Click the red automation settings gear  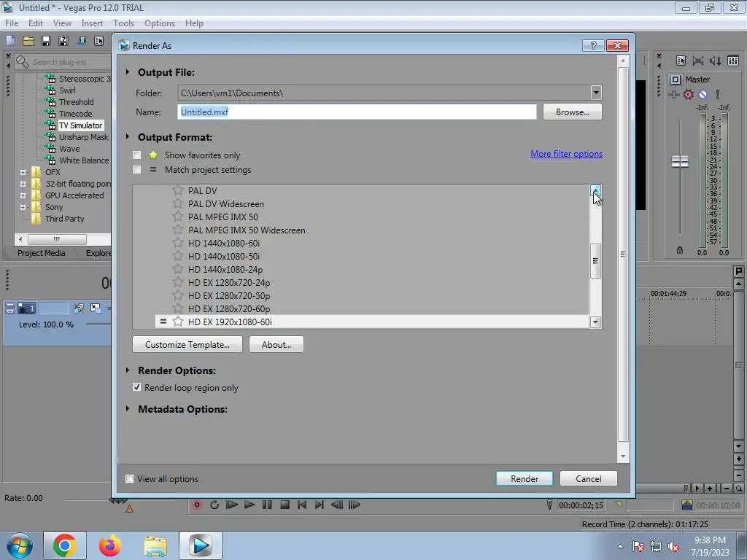[x=688, y=94]
